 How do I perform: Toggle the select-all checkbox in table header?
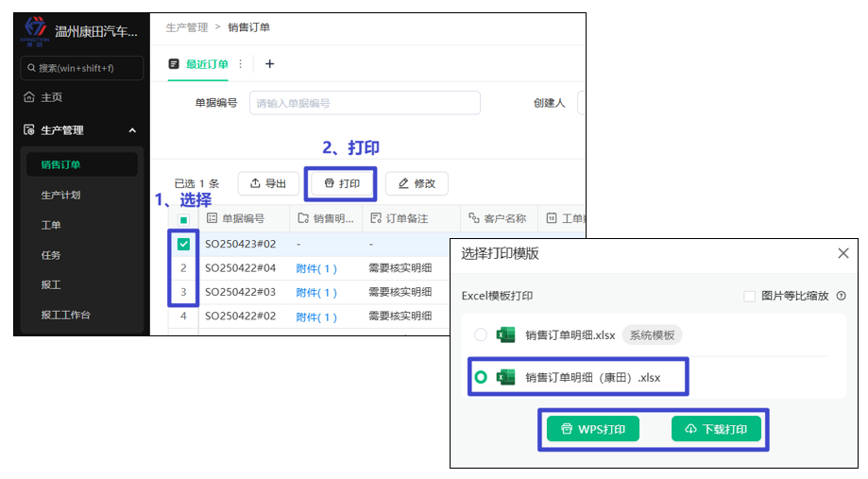pyautogui.click(x=184, y=219)
